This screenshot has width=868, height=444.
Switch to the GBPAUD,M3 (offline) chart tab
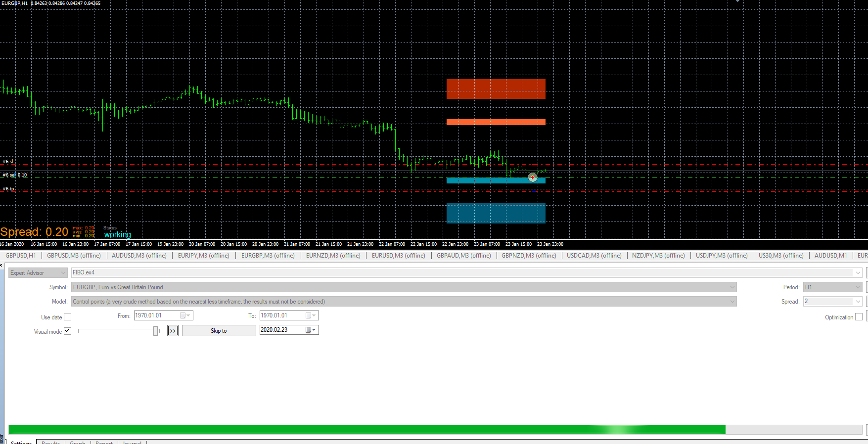(x=464, y=256)
